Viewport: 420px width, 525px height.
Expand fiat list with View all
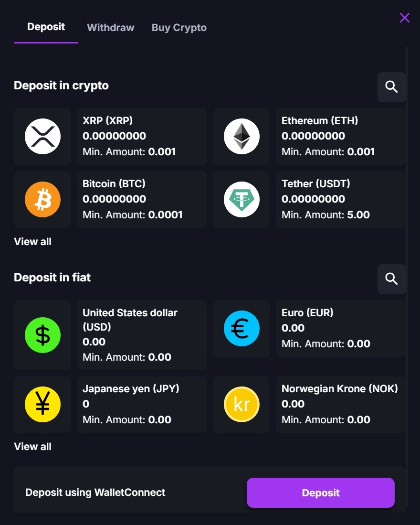pos(32,447)
